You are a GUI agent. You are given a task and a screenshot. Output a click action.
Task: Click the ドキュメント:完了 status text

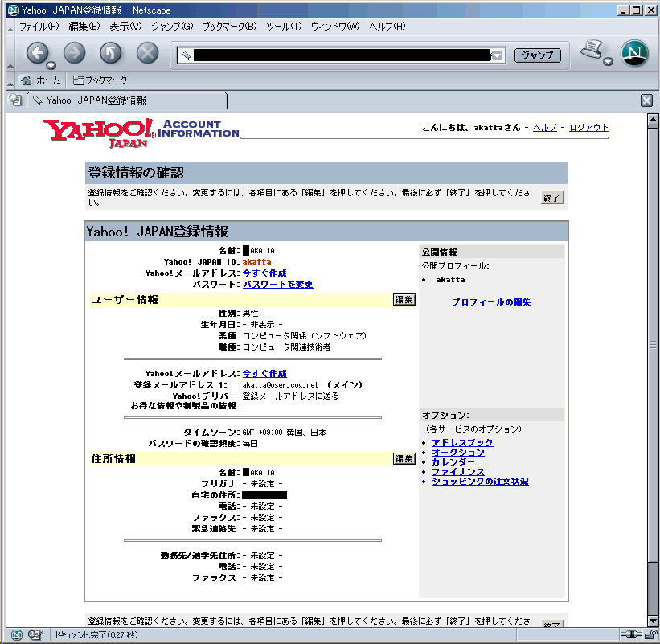pos(96,634)
